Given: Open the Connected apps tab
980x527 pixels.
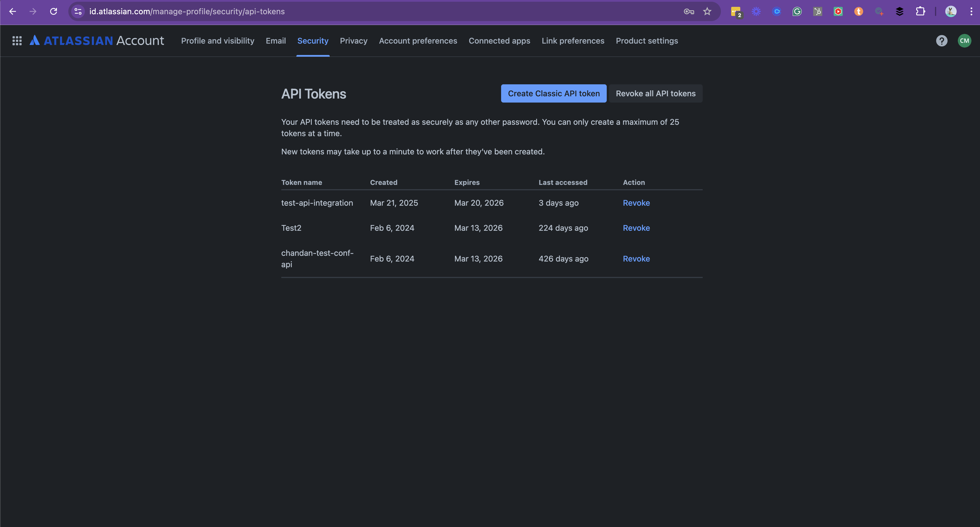Looking at the screenshot, I should (499, 41).
